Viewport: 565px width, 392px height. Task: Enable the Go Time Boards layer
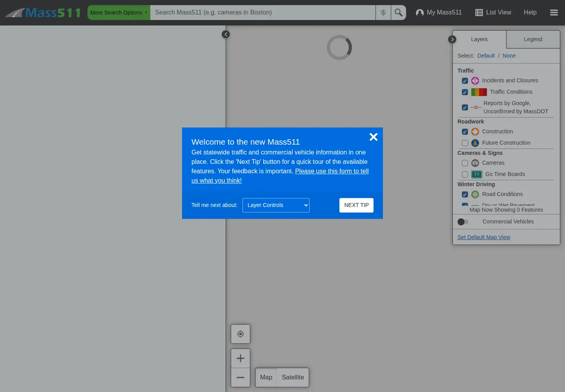(x=465, y=174)
